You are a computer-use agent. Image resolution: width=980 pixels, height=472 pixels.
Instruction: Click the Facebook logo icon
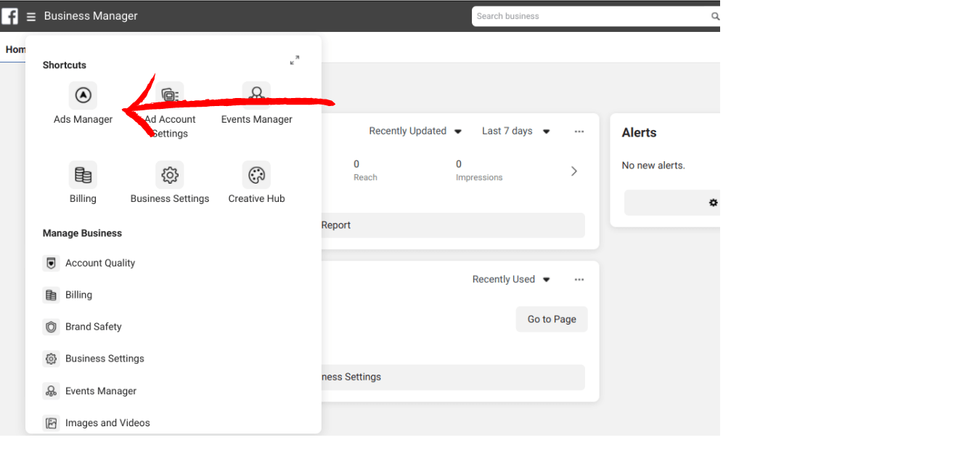pyautogui.click(x=10, y=16)
